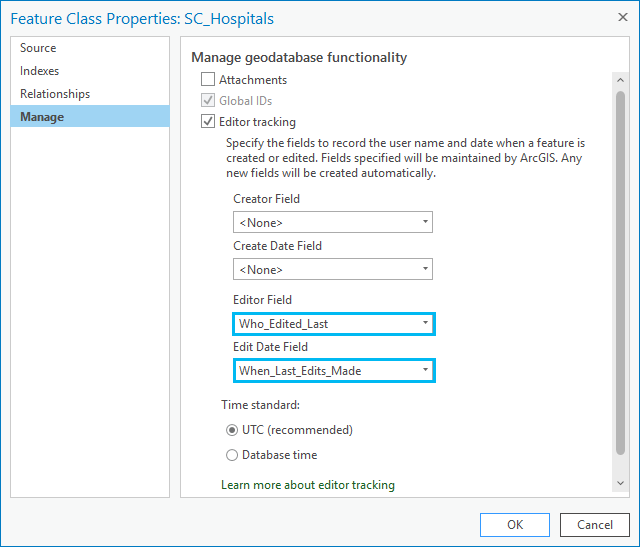
Task: Click the vertical scrollbar thumb
Action: (620, 273)
